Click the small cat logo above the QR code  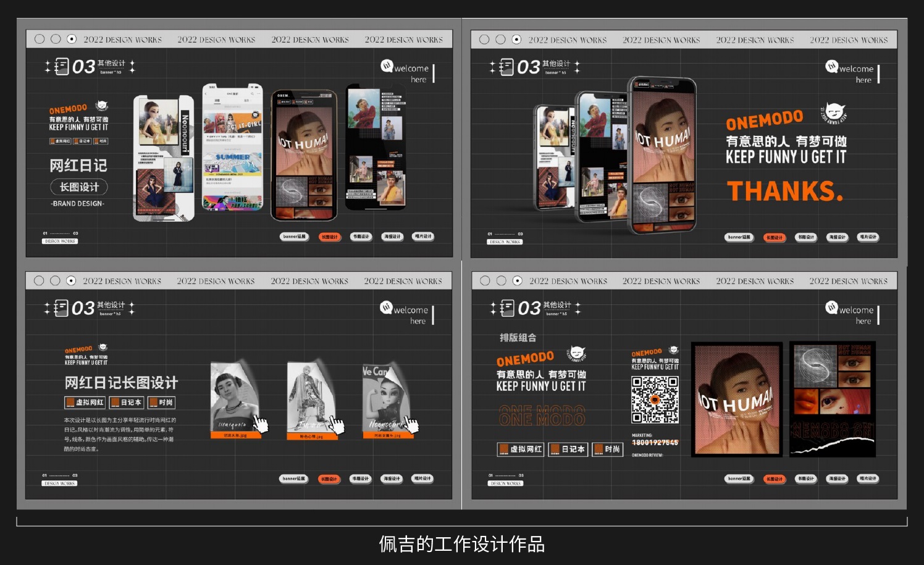[x=673, y=350]
